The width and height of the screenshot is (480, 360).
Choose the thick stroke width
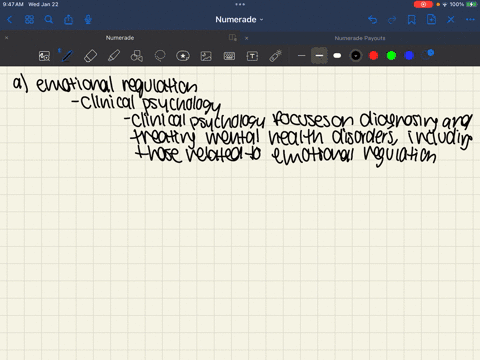(337, 56)
